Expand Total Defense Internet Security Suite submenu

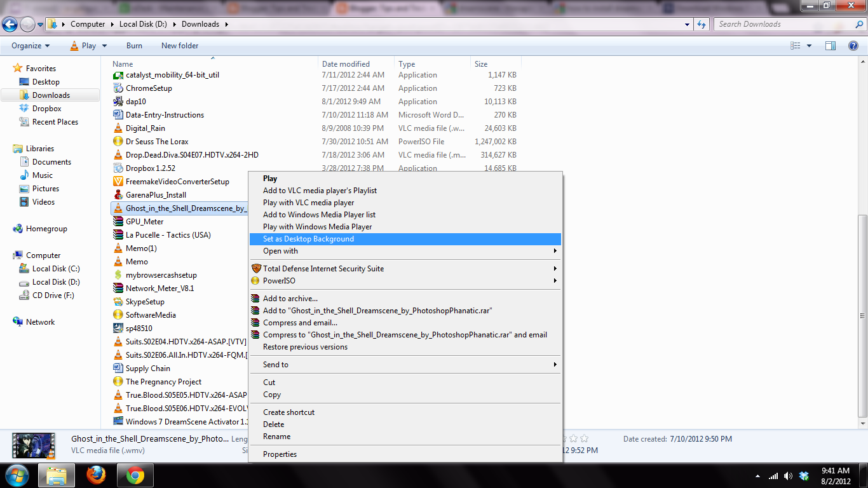405,269
